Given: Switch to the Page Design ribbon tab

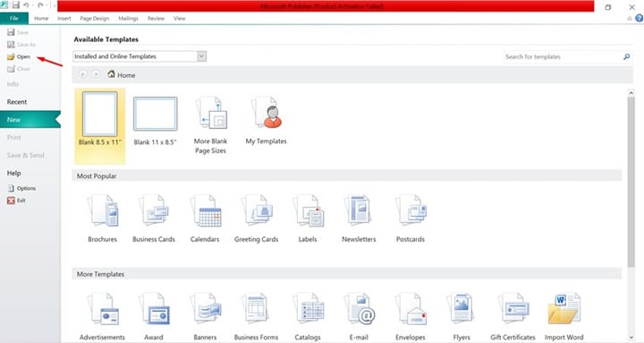Looking at the screenshot, I should coord(95,19).
